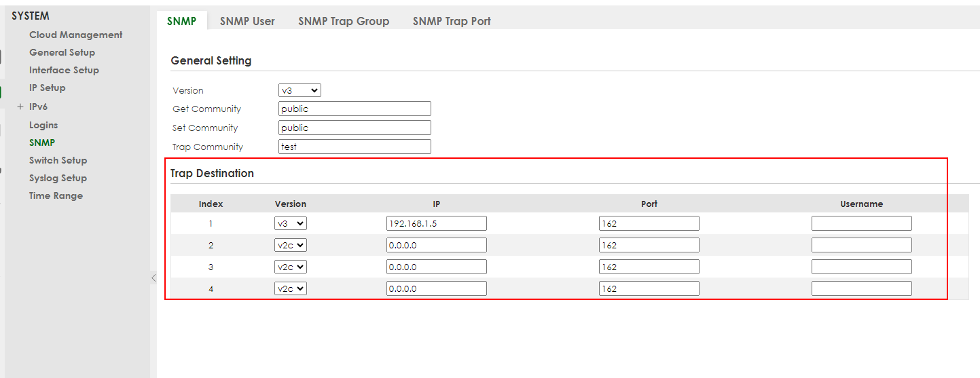Select the SNMP tab
The height and width of the screenshot is (378, 980).
[181, 21]
